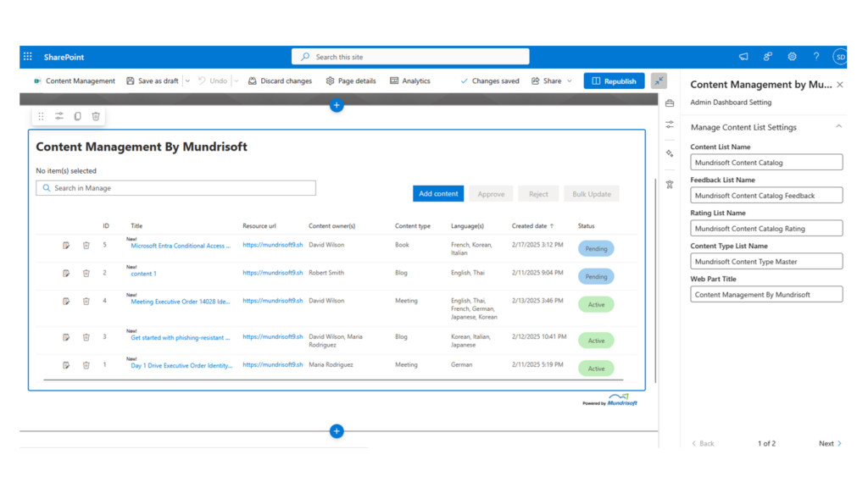Delete the phishing-resistant row
Viewport: 868px width, 488px height.
86,337
